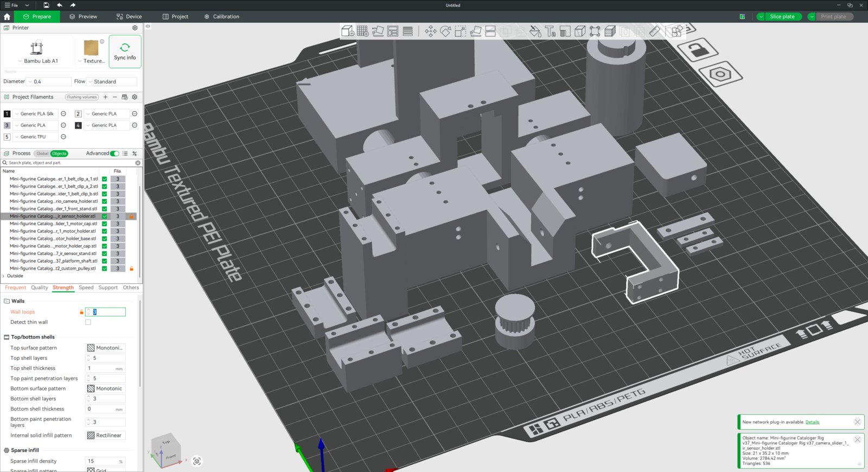868x472 pixels.
Task: Click the plate settings hexagon icon
Action: (720, 74)
